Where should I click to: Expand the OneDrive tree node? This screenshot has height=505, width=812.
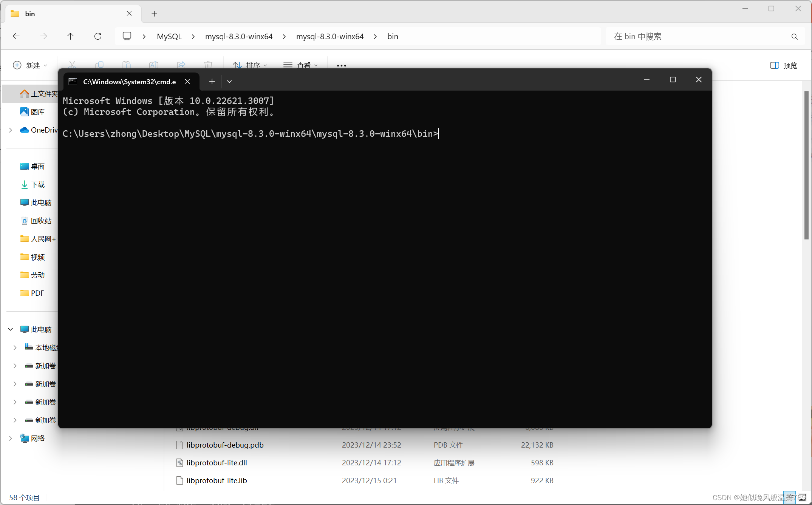pyautogui.click(x=11, y=130)
